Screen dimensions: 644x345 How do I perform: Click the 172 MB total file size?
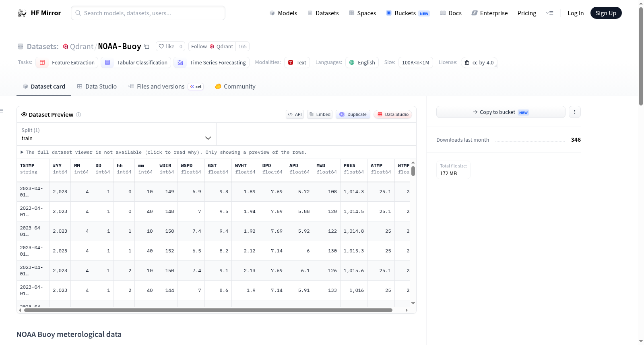(448, 173)
